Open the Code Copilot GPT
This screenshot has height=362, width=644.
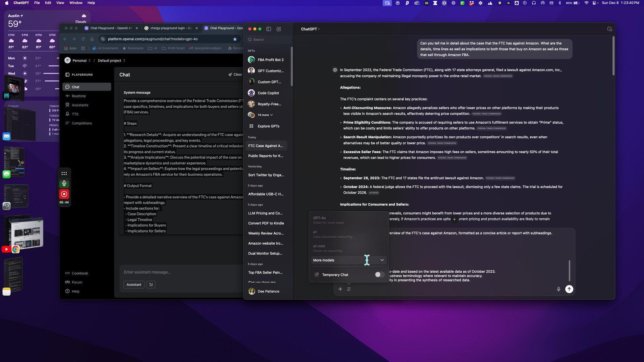(x=267, y=93)
